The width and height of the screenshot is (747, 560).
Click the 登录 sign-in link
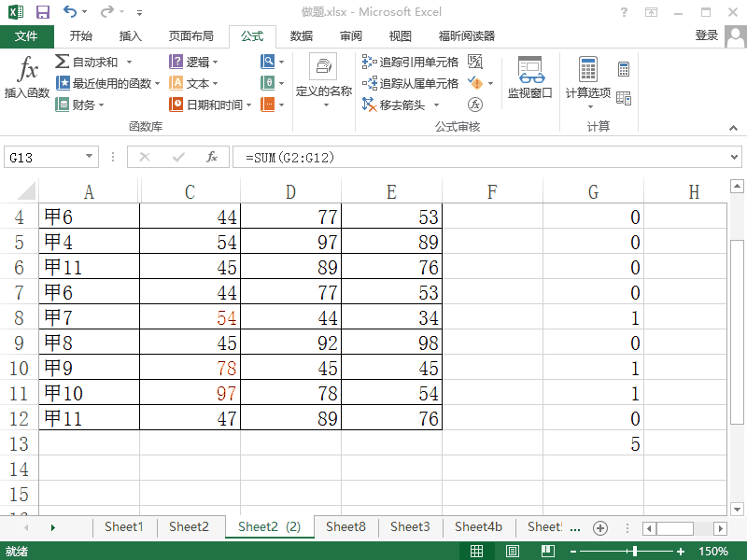coord(705,36)
